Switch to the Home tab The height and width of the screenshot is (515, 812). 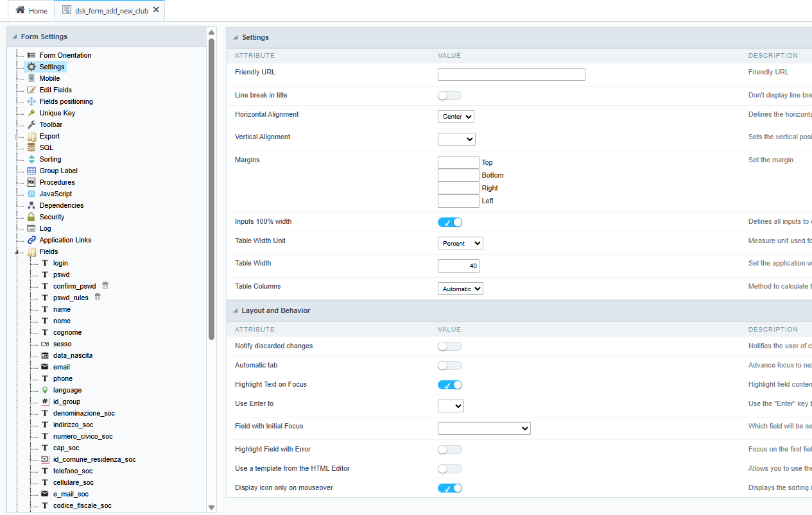point(31,11)
